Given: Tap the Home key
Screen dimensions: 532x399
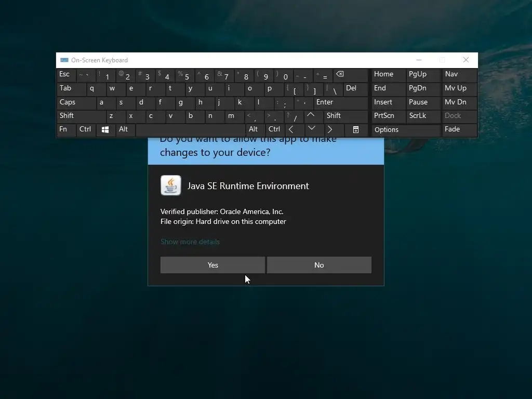Looking at the screenshot, I should pyautogui.click(x=389, y=75).
